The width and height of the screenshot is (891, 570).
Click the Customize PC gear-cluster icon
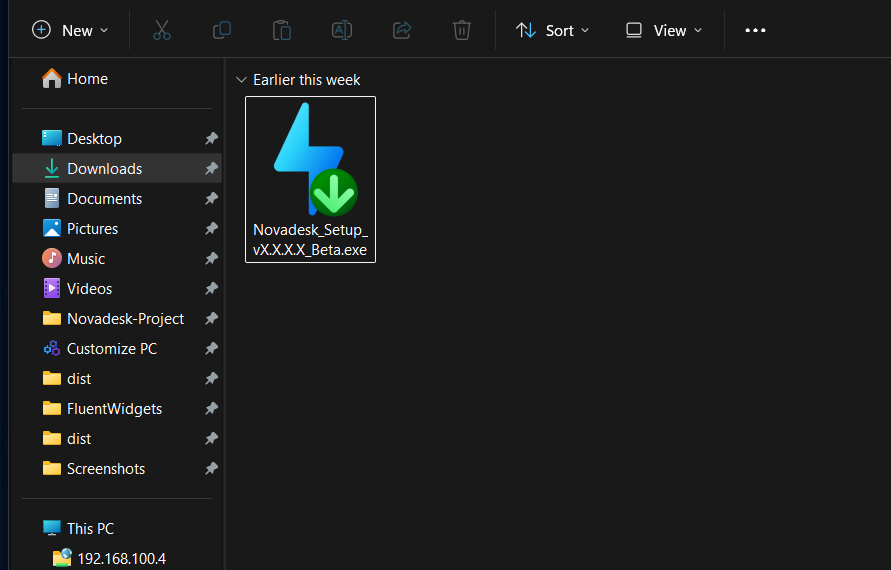point(52,348)
